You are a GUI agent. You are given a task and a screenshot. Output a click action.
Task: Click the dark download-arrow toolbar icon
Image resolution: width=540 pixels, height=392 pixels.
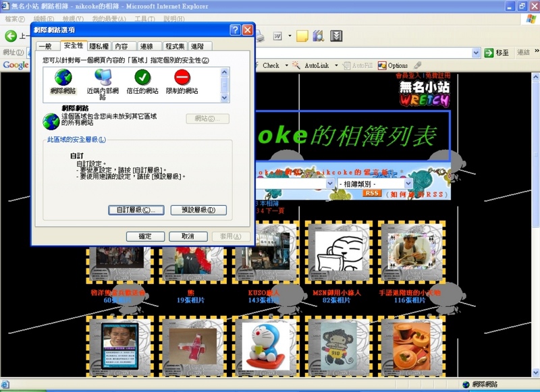pyautogui.click(x=336, y=36)
